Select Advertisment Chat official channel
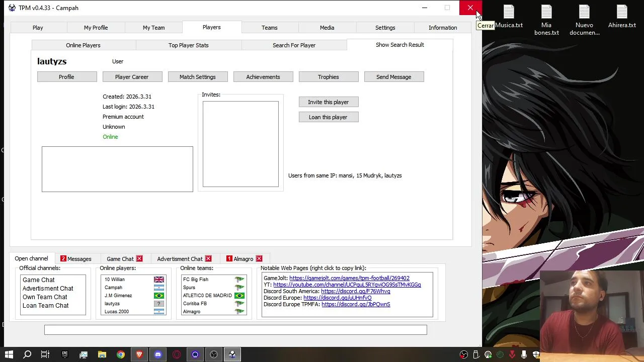This screenshot has height=362, width=644. [x=48, y=289]
